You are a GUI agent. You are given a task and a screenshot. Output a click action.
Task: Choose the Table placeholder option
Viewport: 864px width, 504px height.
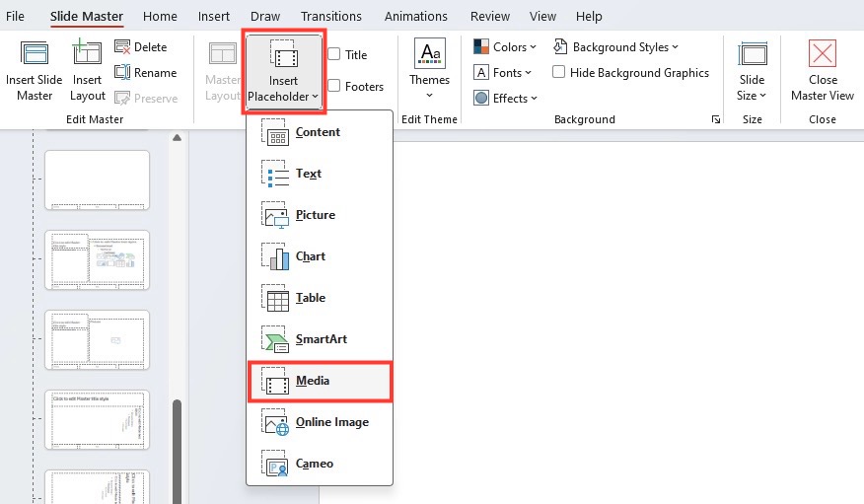pyautogui.click(x=320, y=298)
